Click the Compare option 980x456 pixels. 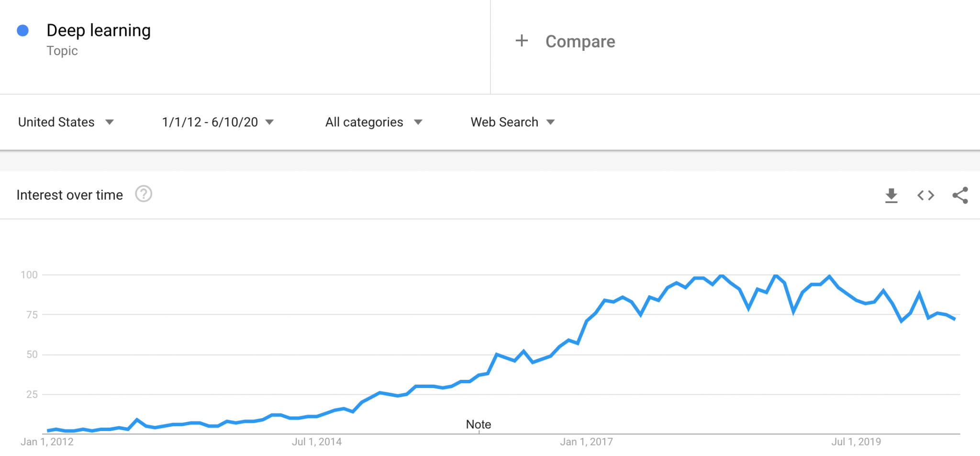[x=580, y=42]
